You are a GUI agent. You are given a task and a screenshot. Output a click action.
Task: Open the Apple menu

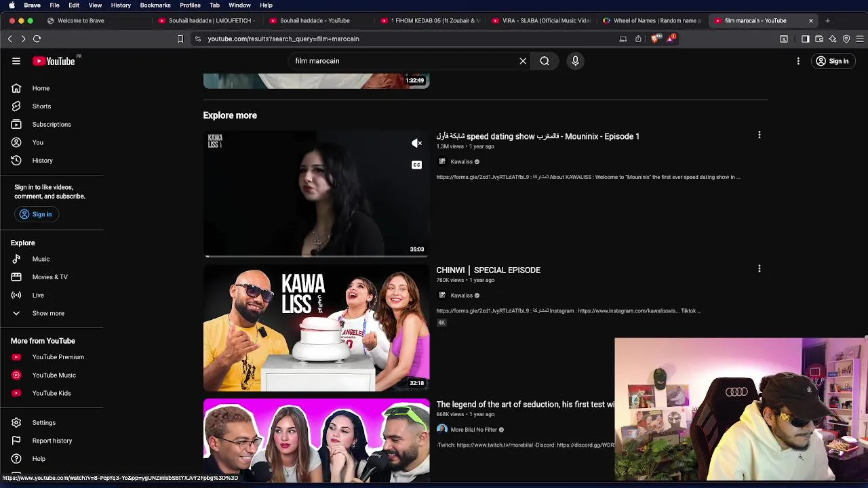click(x=12, y=5)
